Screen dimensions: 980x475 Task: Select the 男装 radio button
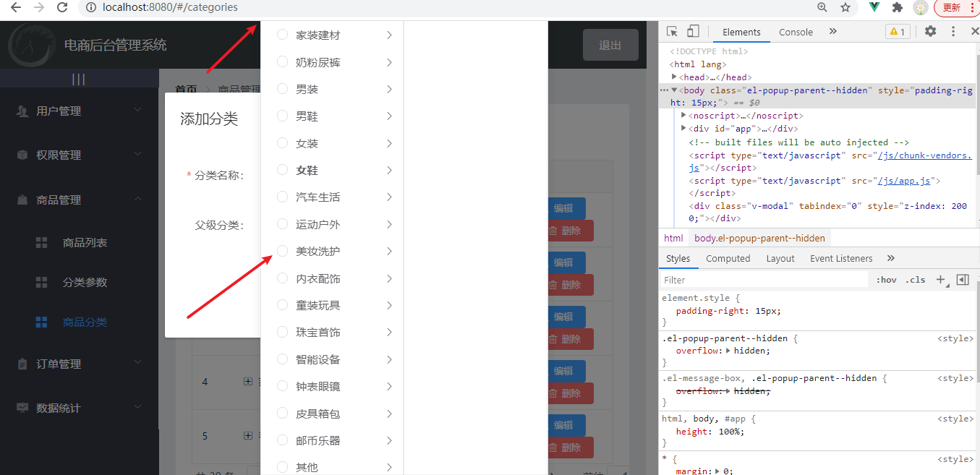pos(283,89)
